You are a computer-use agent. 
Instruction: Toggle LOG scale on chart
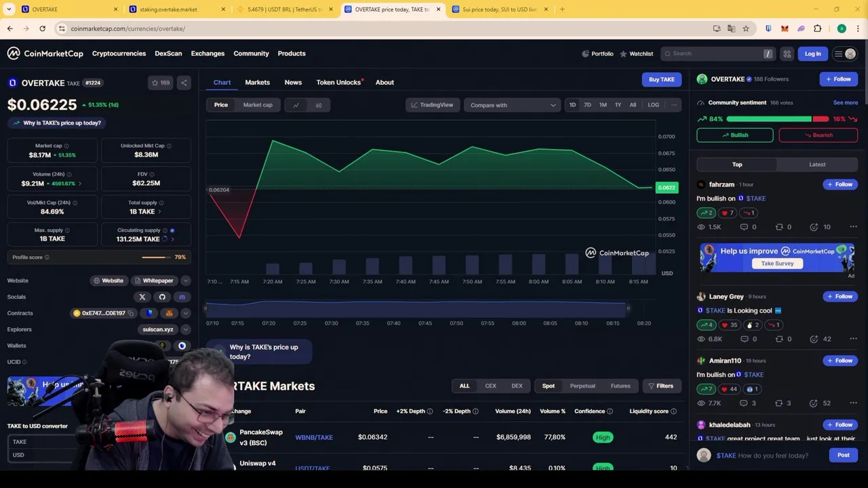tap(653, 105)
